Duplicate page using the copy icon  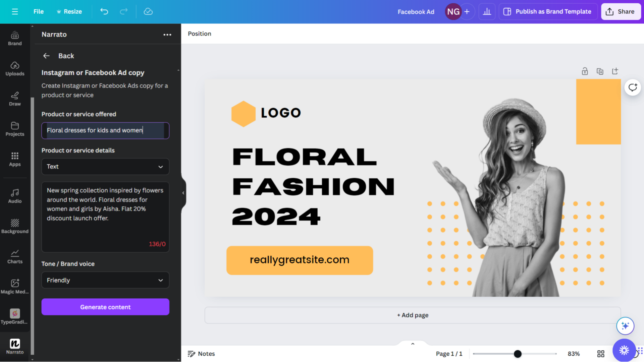(600, 71)
